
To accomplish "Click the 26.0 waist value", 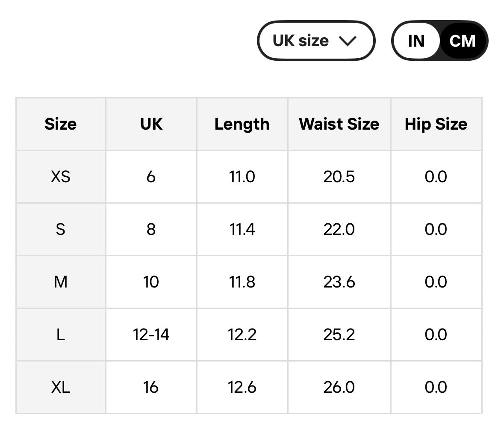I will click(x=339, y=387).
